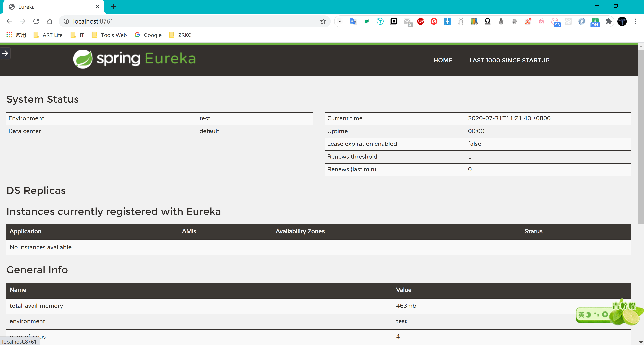The image size is (644, 345).
Task: Open the Tools Web bookmark folder
Action: click(109, 35)
